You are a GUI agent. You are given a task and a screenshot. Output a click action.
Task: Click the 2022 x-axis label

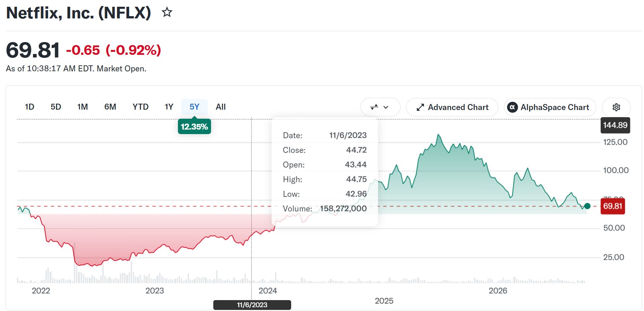coord(41,291)
